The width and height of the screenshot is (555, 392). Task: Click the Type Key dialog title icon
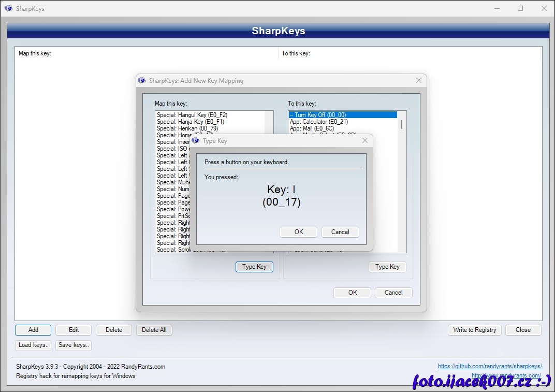pos(196,141)
